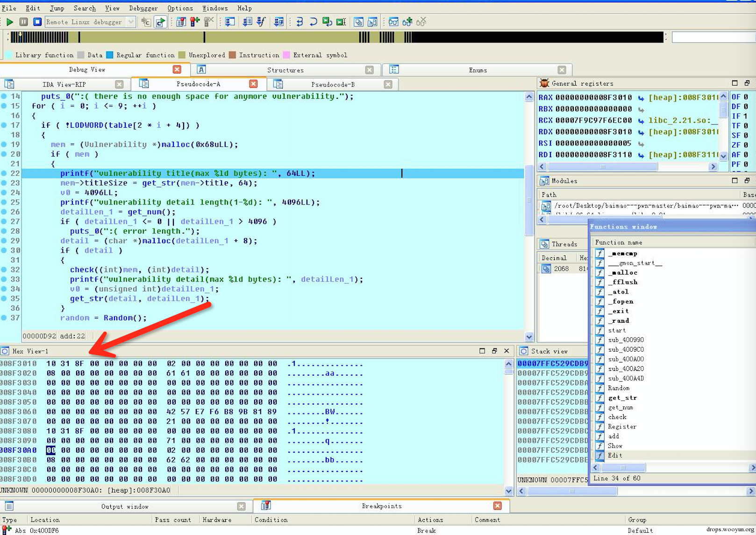The height and width of the screenshot is (535, 756).
Task: Toggle breakpoint dot on pseudocode line 32
Action: (x=4, y=270)
